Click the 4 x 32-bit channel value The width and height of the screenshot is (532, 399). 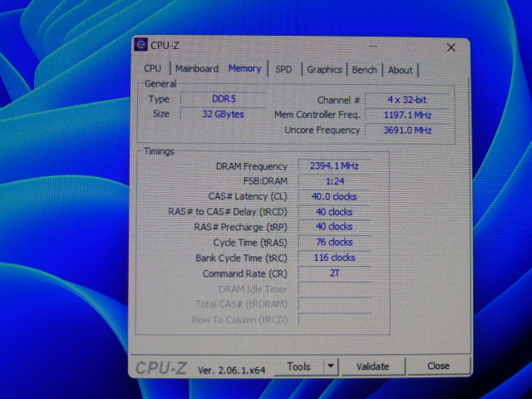click(x=406, y=100)
